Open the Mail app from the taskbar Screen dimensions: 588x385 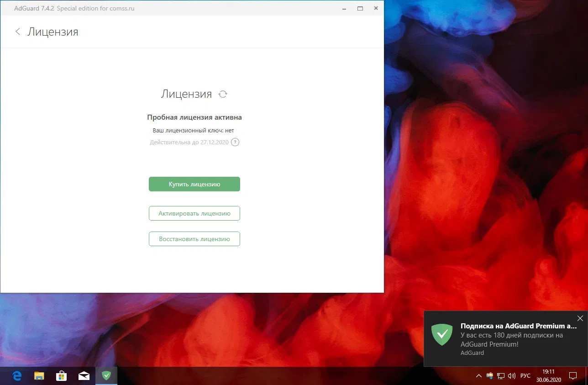pos(84,375)
